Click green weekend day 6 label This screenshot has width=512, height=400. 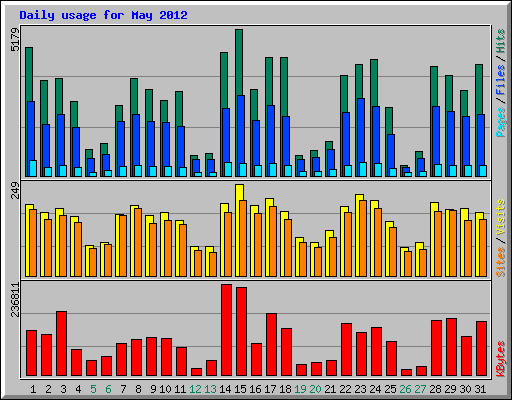coord(108,389)
